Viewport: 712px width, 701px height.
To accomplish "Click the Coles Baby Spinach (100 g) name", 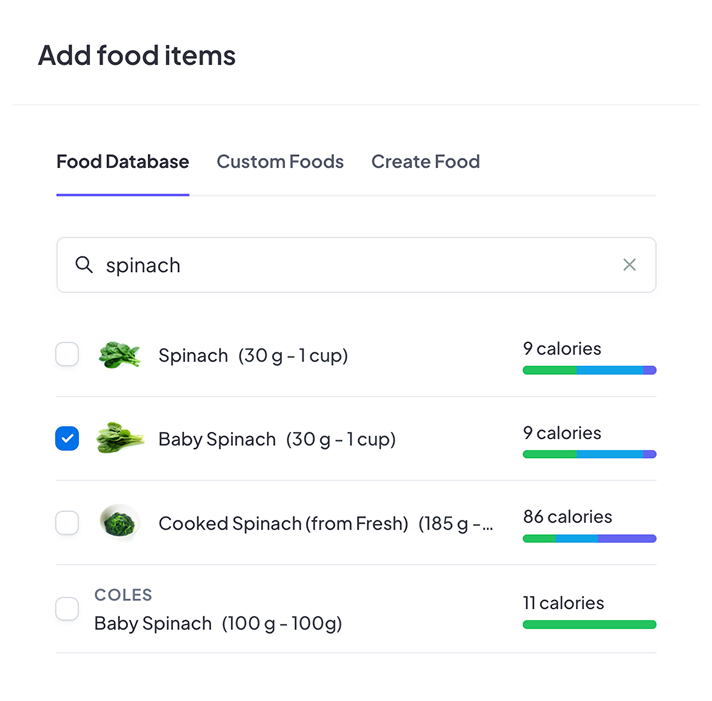I will (218, 623).
